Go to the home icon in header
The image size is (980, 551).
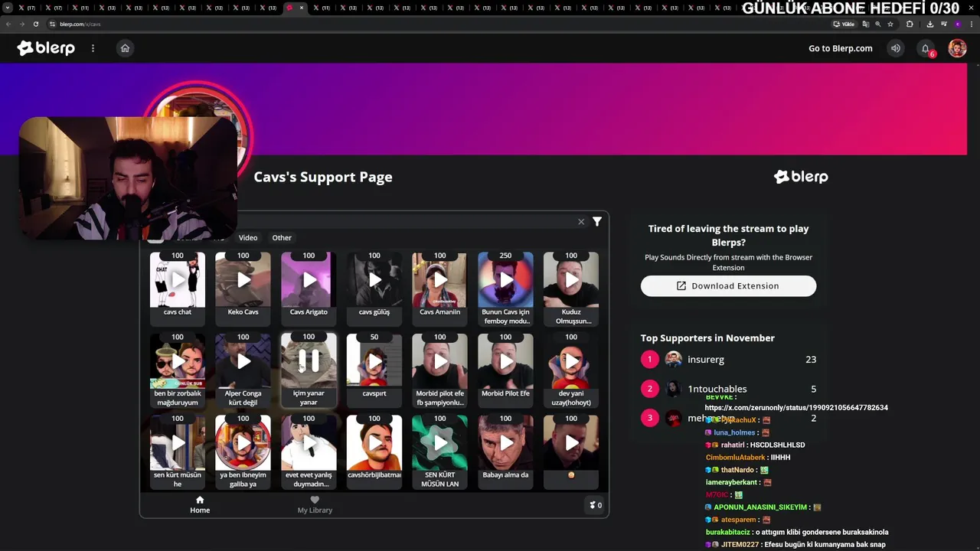point(125,48)
